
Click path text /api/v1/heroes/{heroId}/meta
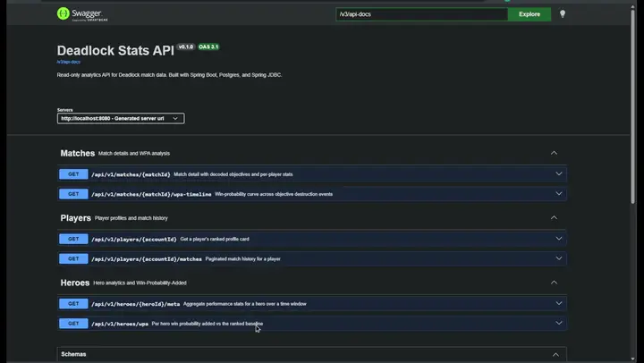[136, 304]
